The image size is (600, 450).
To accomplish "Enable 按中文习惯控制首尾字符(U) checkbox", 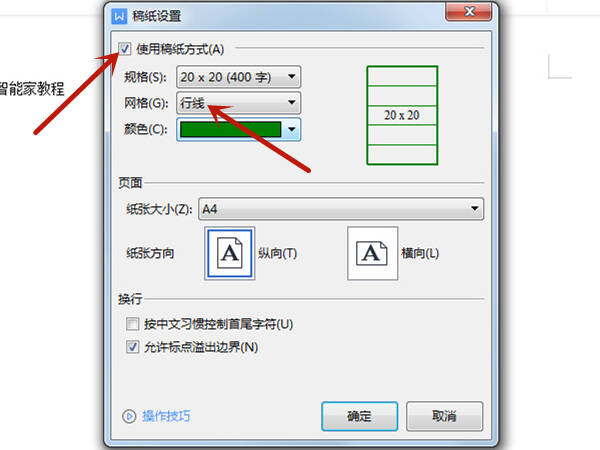I will click(132, 324).
